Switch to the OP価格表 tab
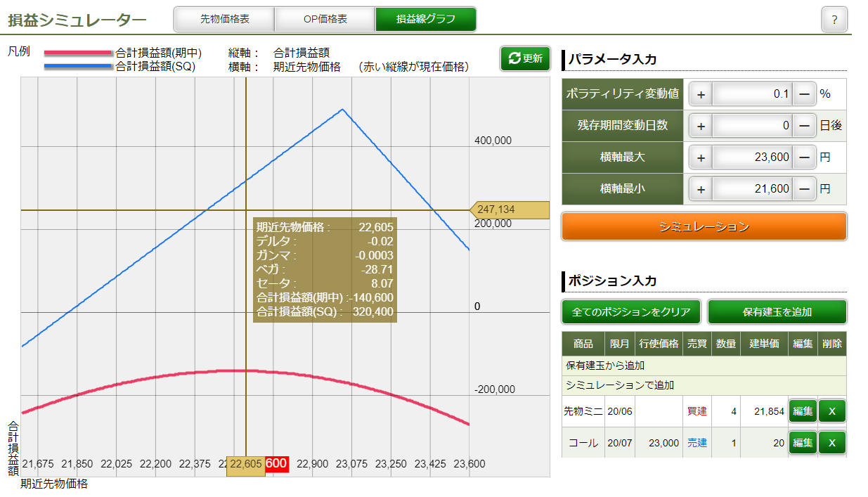The image size is (868, 497). [x=324, y=19]
